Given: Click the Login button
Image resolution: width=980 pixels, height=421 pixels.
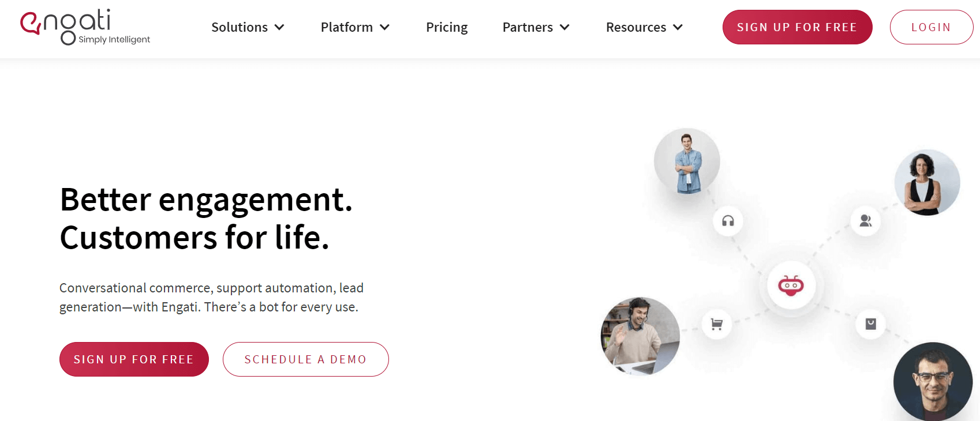Looking at the screenshot, I should 931,27.
